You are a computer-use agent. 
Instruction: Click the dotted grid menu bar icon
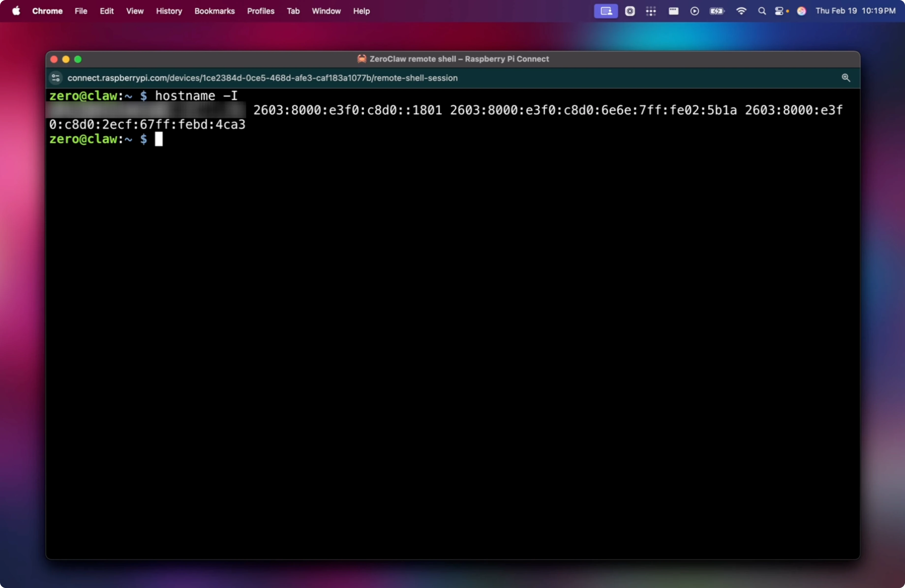[x=651, y=11]
